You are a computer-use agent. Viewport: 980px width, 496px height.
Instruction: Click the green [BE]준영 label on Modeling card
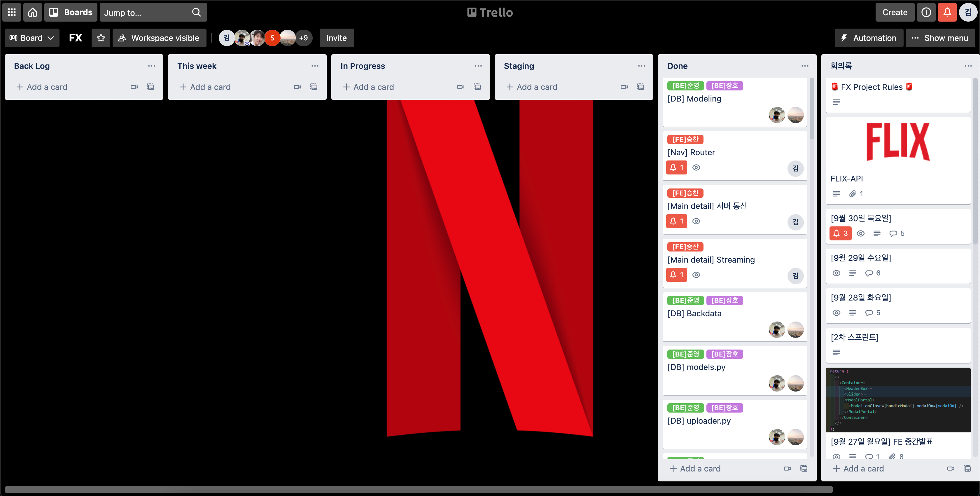[x=685, y=86]
